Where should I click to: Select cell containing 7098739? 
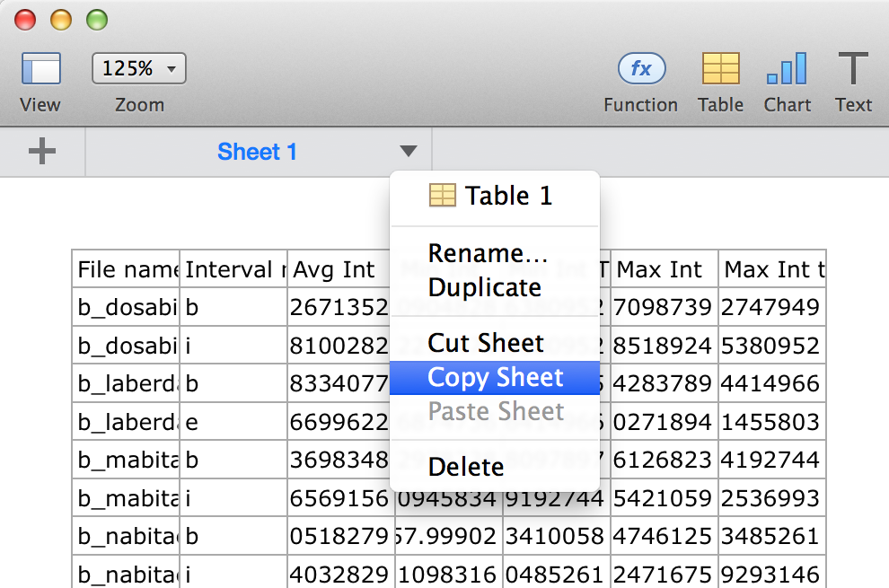click(664, 308)
